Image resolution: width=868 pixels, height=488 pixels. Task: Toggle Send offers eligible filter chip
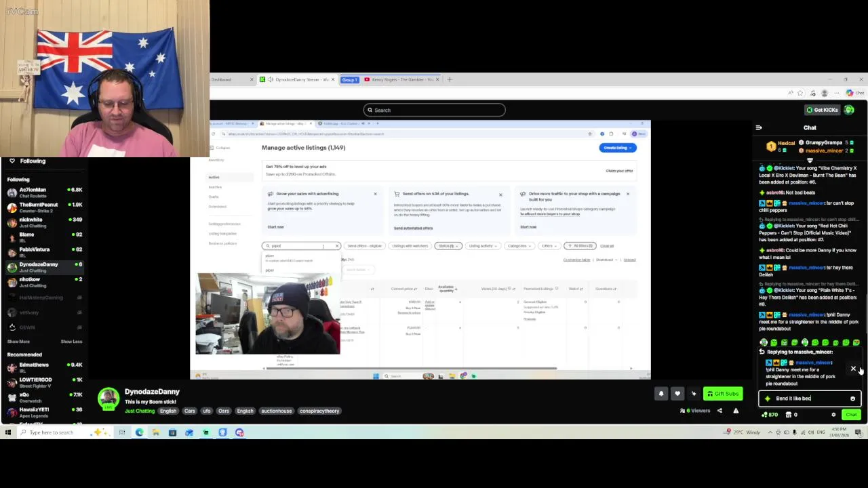tap(365, 246)
